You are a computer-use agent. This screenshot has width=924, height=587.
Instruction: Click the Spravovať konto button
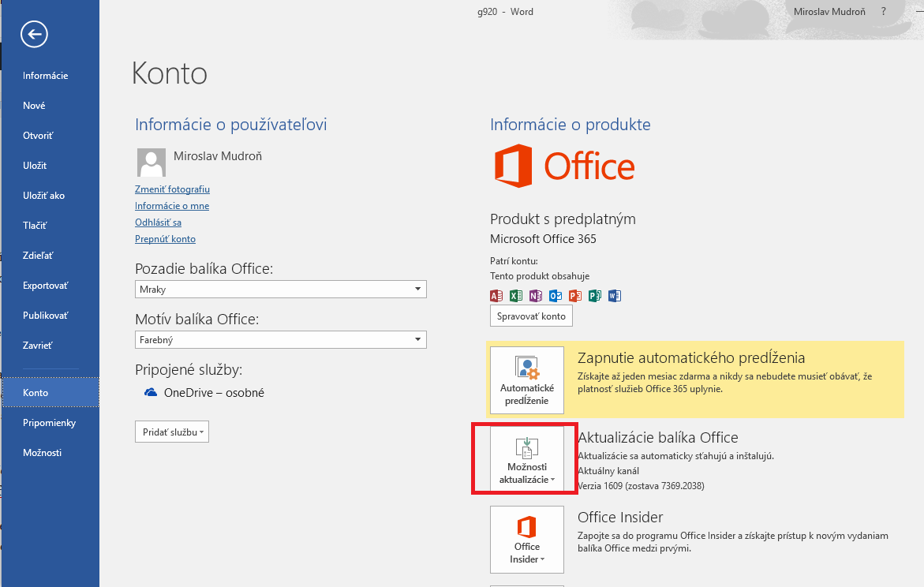click(531, 316)
